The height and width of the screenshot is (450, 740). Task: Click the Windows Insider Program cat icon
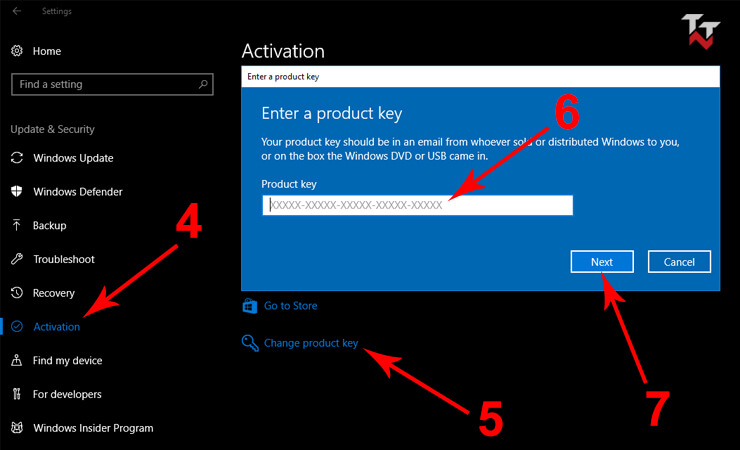17,427
